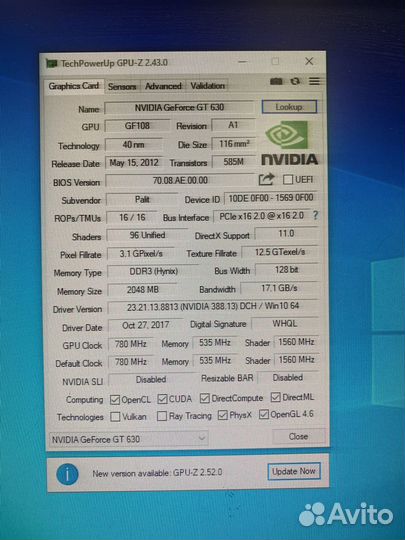Toggle the OpenGL 4.6 checkbox
The height and width of the screenshot is (540, 405).
[x=264, y=414]
